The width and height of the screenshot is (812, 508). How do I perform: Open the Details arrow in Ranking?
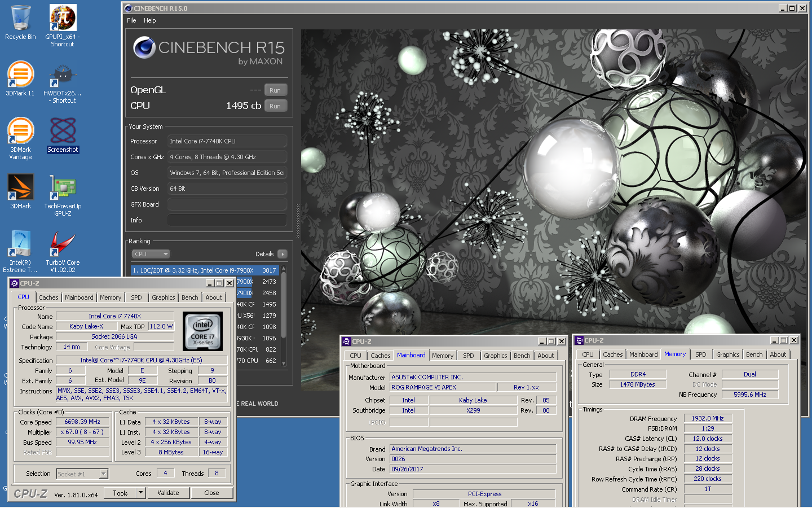[x=283, y=254]
